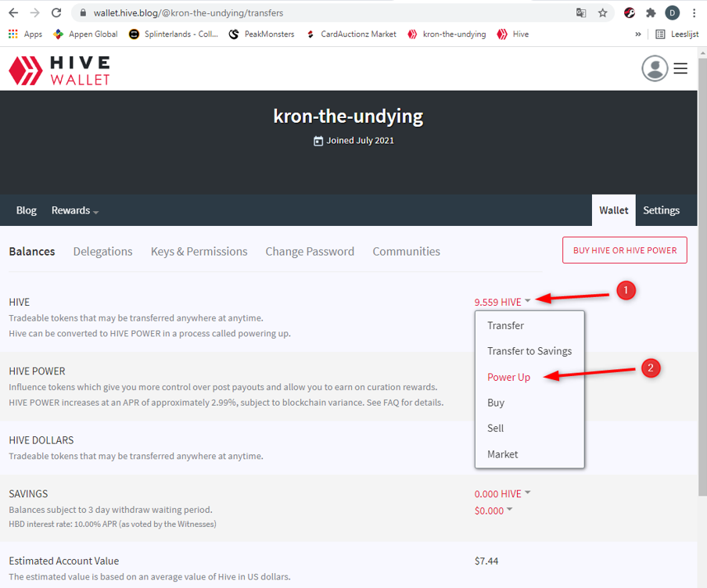The height and width of the screenshot is (588, 707).
Task: Open the red round extension icon
Action: coord(630,13)
